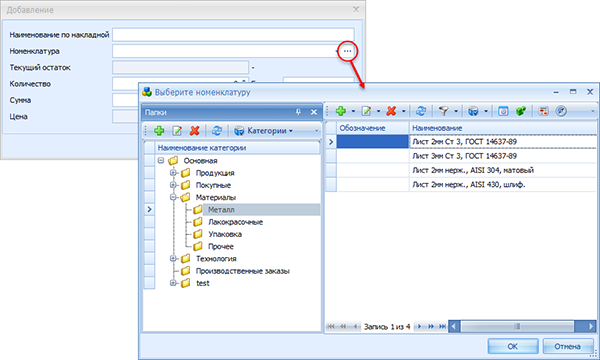This screenshot has height=360, width=600.
Task: Click the green plus add icon in nomenclature toolbar
Action: 341,111
